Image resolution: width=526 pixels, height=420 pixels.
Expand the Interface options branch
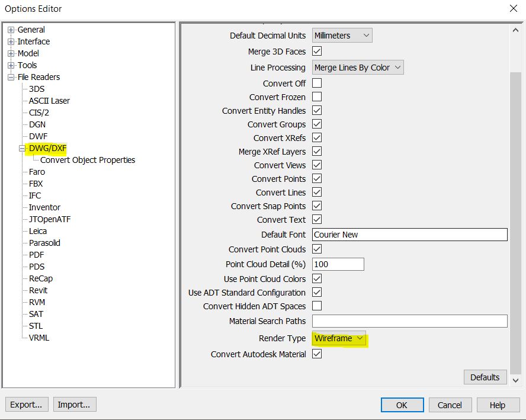11,41
